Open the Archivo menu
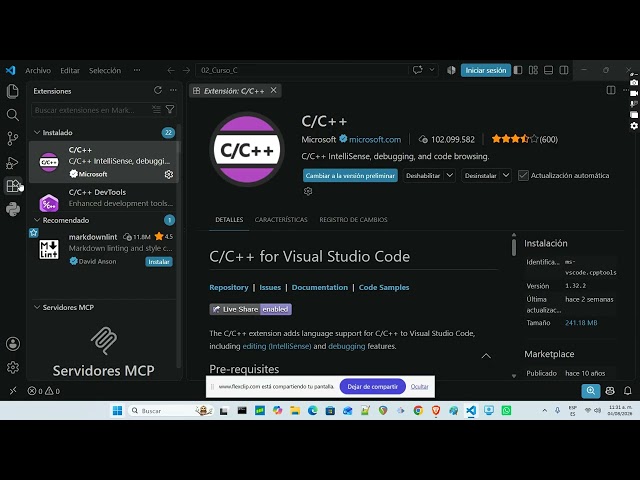 click(38, 70)
